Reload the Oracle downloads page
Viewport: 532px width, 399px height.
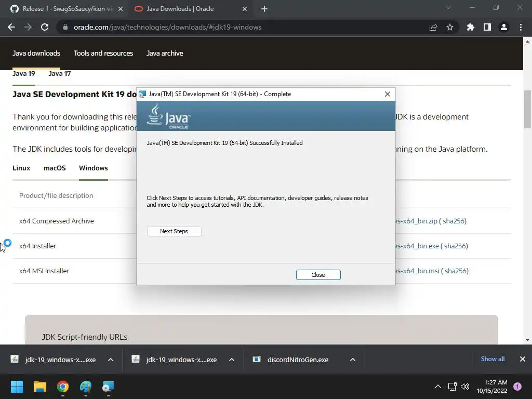(45, 27)
